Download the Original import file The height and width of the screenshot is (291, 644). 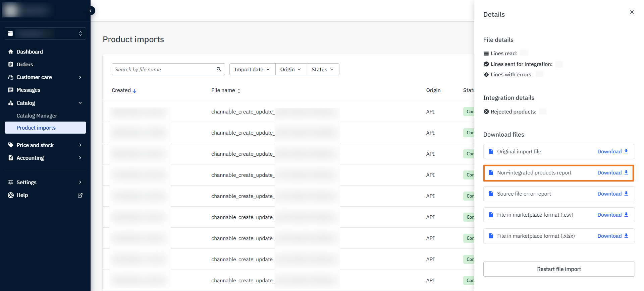click(612, 152)
